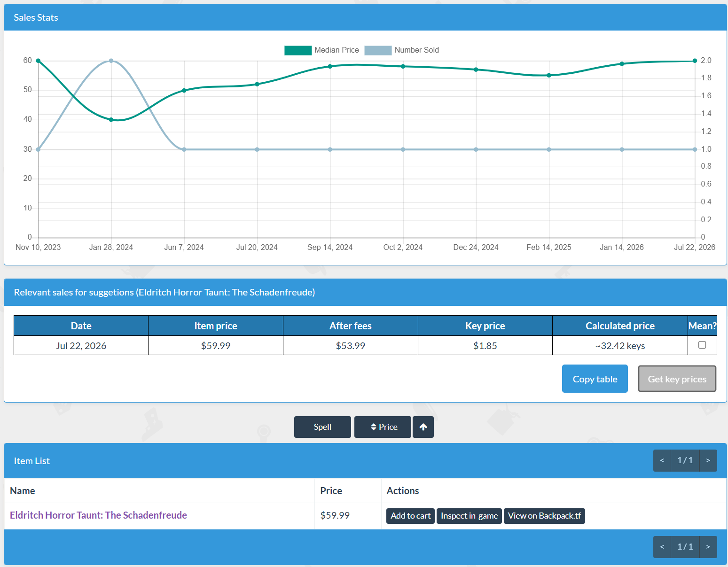
Task: Click the $1.85 key price cell
Action: 485,346
